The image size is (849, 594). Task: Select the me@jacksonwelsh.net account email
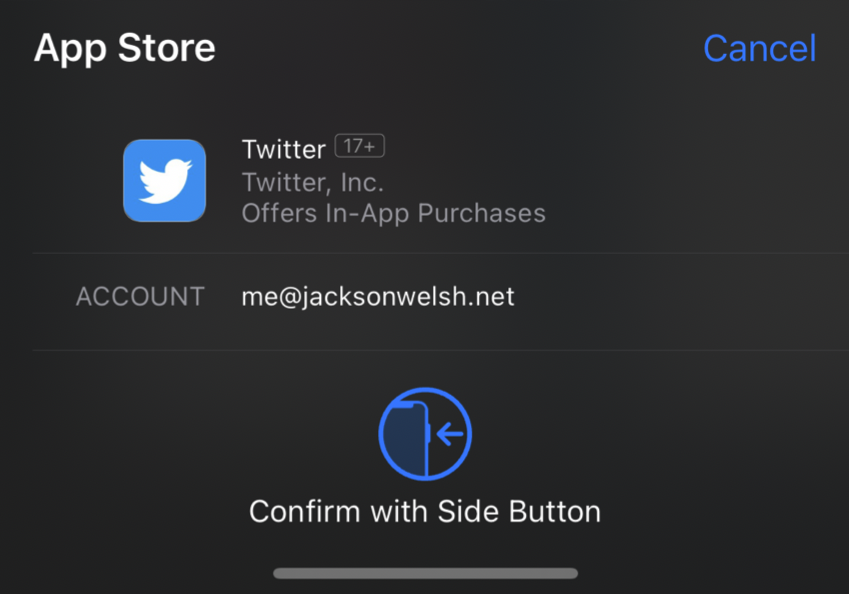[x=378, y=296]
